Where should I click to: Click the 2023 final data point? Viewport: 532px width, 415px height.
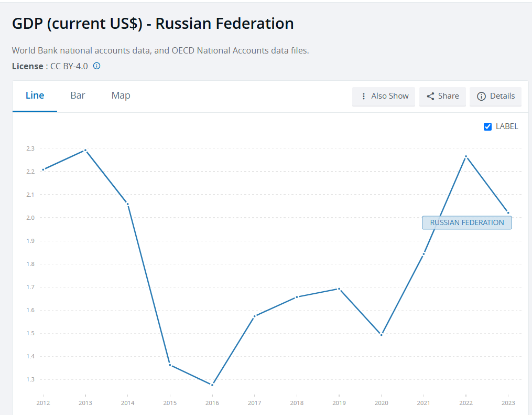[508, 213]
